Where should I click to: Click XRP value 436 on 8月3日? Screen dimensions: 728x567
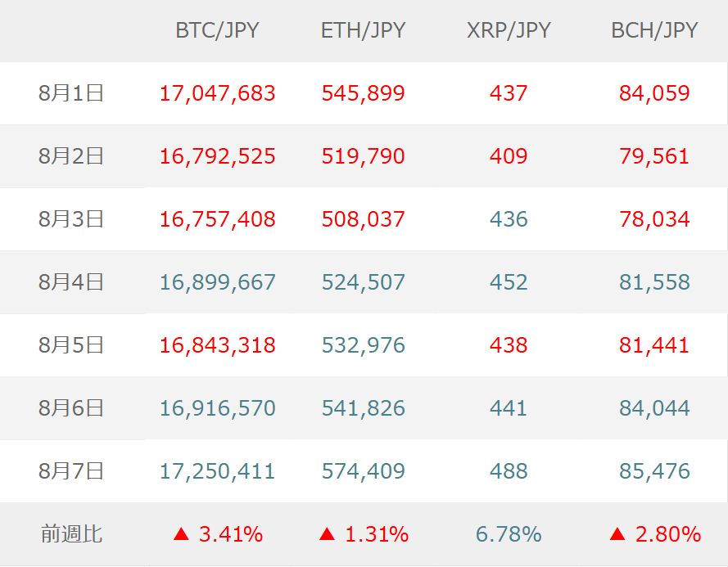point(509,219)
